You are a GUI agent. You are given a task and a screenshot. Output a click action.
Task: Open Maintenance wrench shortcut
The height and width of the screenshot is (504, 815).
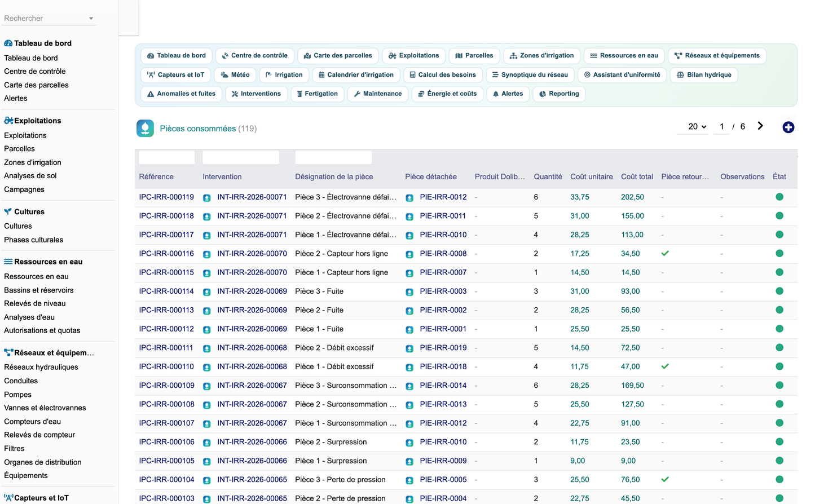(378, 94)
